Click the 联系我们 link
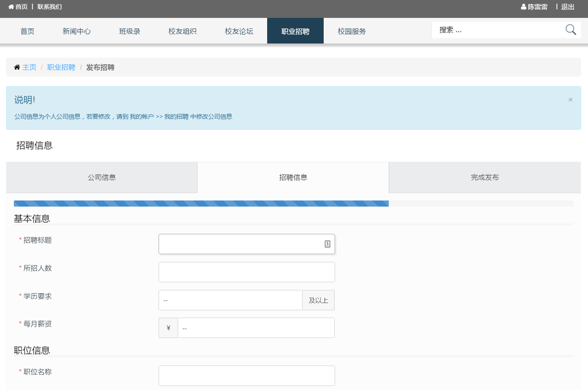The width and height of the screenshot is (588, 390). pyautogui.click(x=50, y=7)
